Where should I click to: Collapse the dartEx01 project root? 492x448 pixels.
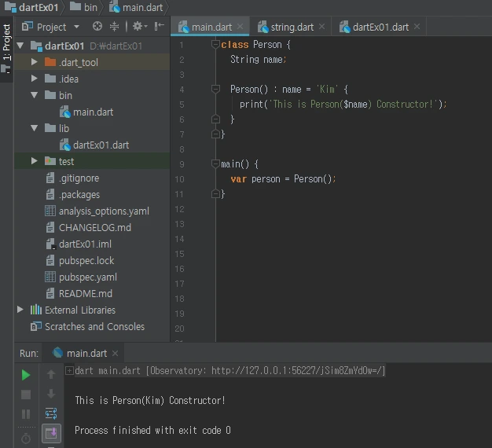tap(20, 46)
